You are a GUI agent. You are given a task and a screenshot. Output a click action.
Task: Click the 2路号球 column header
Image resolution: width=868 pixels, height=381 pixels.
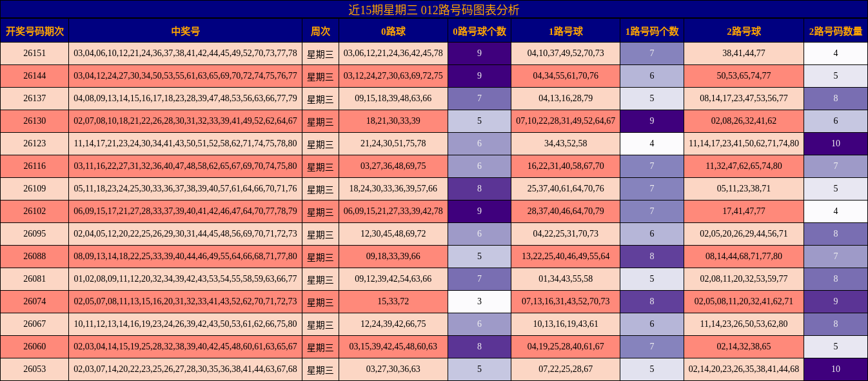tap(744, 31)
